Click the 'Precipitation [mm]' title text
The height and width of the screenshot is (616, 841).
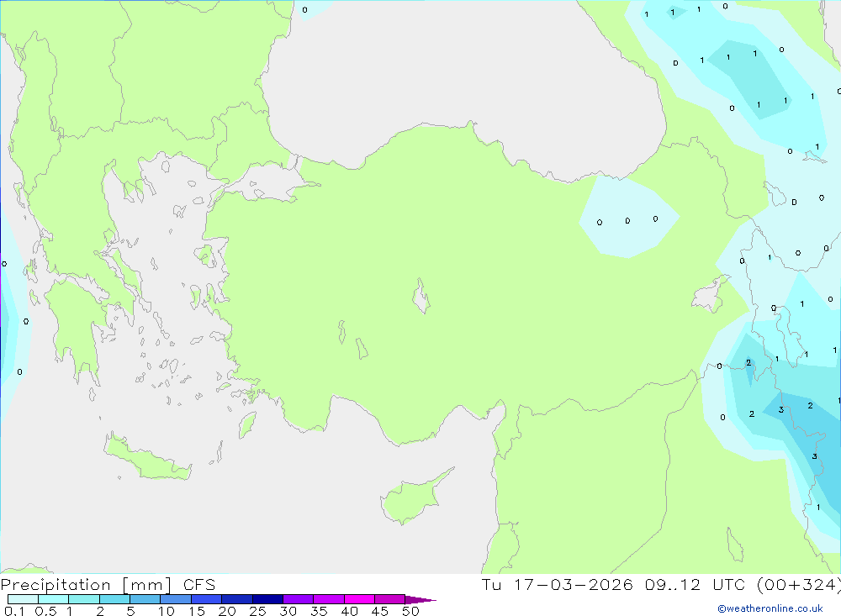point(86,585)
